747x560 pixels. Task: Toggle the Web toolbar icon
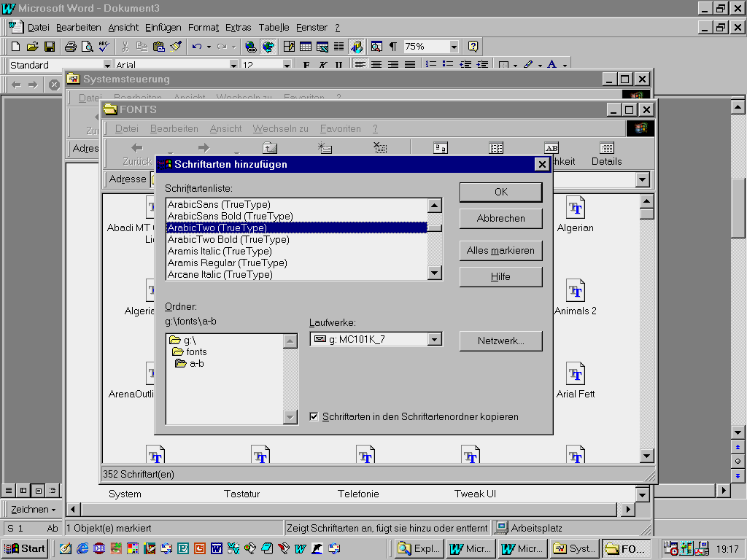pos(268,47)
